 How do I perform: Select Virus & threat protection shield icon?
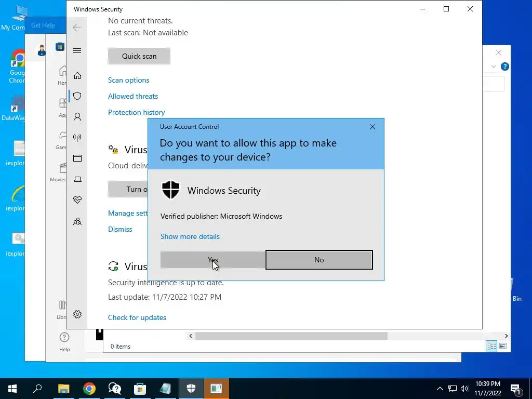(x=77, y=96)
